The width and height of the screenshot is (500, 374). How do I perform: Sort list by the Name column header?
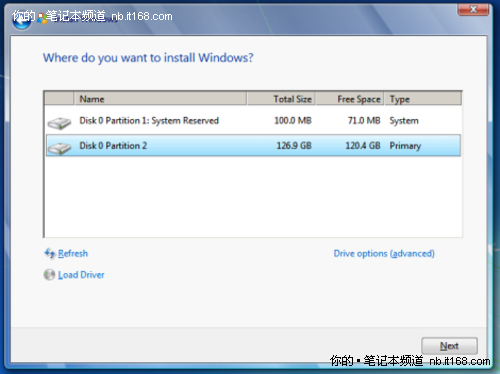point(160,99)
